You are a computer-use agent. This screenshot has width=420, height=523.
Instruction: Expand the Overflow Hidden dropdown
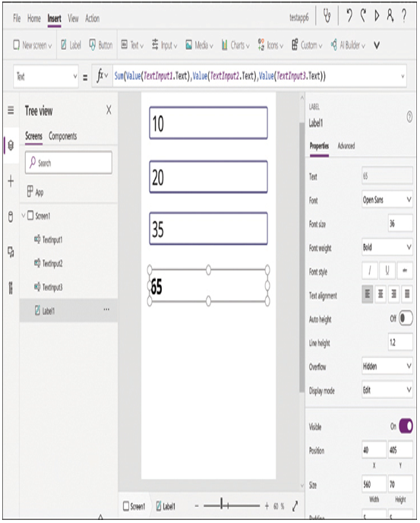pos(387,366)
